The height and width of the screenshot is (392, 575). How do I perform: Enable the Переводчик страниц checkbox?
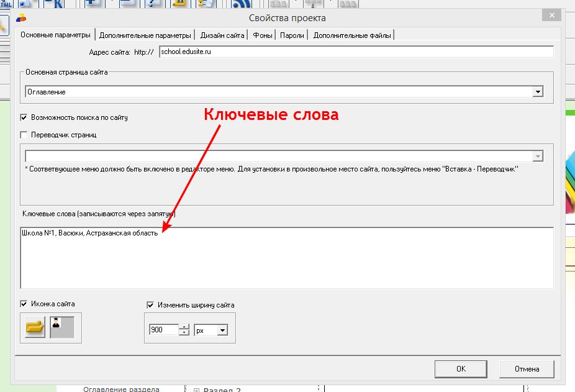coord(25,135)
